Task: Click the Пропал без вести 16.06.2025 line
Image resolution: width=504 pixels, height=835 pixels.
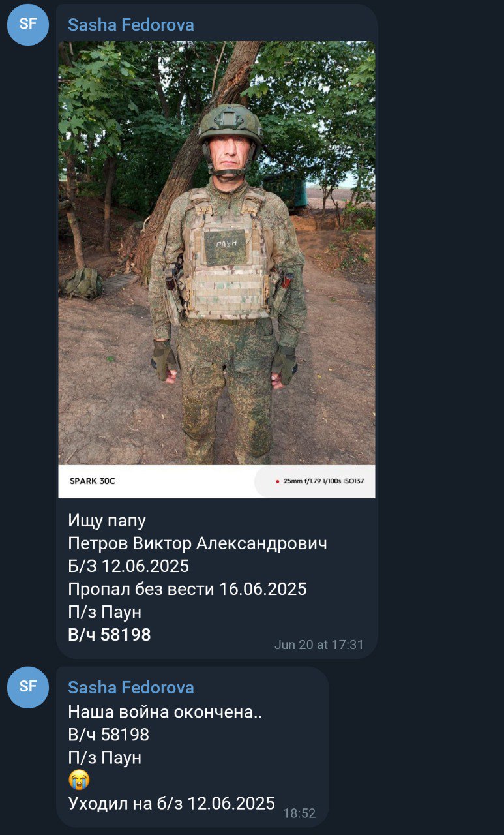Action: [x=187, y=589]
